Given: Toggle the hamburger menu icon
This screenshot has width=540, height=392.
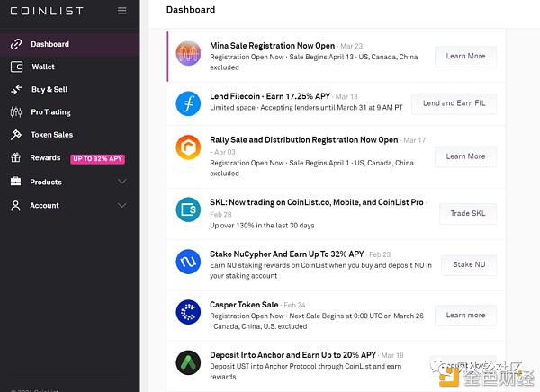Looking at the screenshot, I should tap(121, 11).
